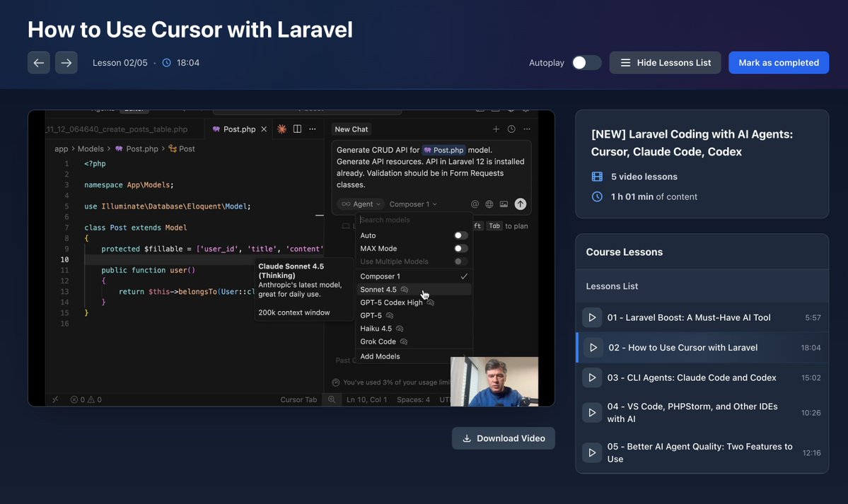Send the prompt with the arrow icon
This screenshot has height=504, width=848.
[x=520, y=204]
